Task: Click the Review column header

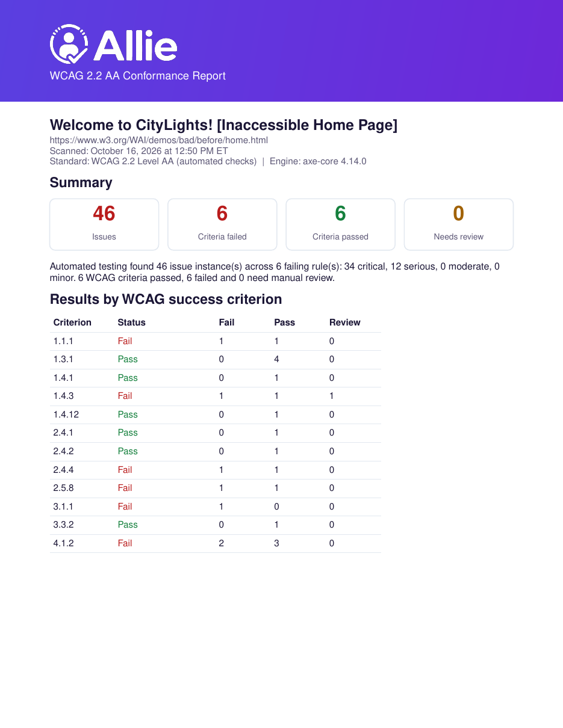Action: 344,322
